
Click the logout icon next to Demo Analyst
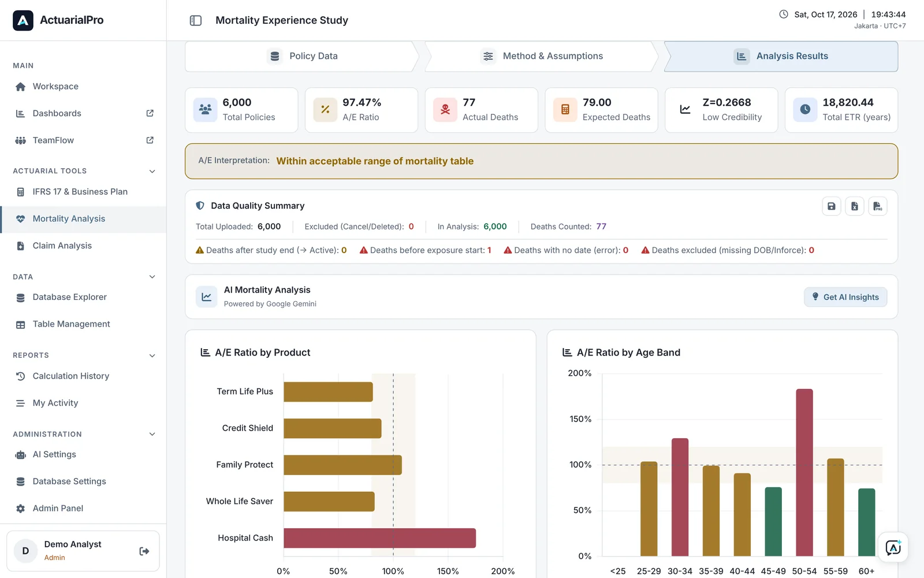[x=144, y=551]
